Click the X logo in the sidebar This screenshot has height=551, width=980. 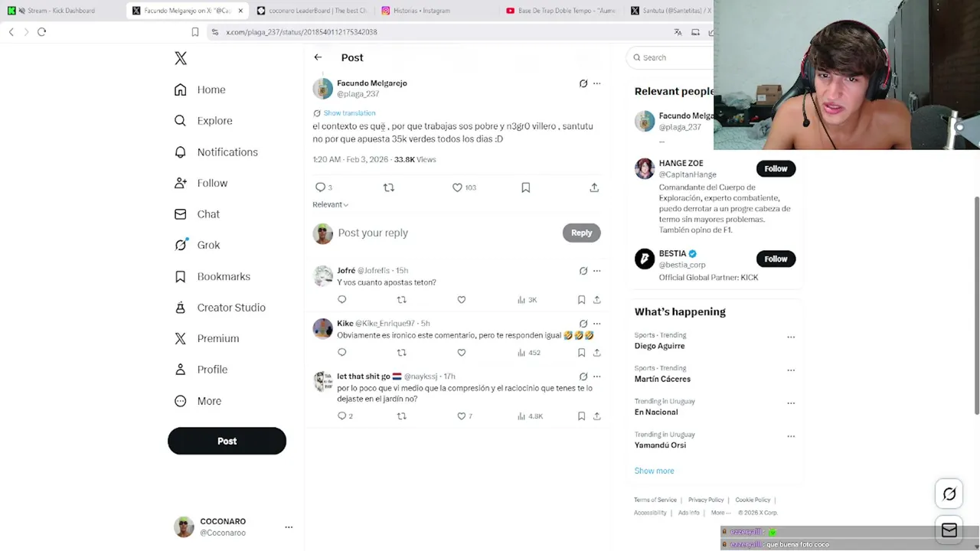coord(181,58)
